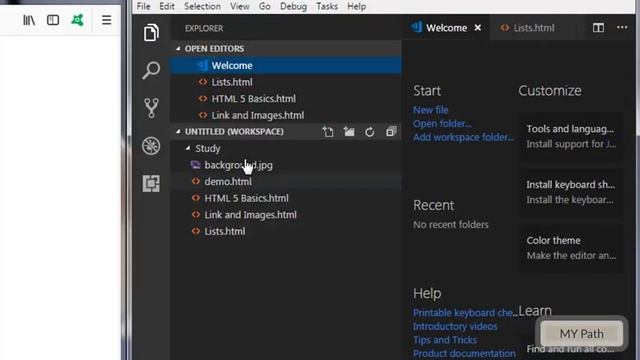Open the Tasks menu
This screenshot has height=360, width=640.
point(327,7)
